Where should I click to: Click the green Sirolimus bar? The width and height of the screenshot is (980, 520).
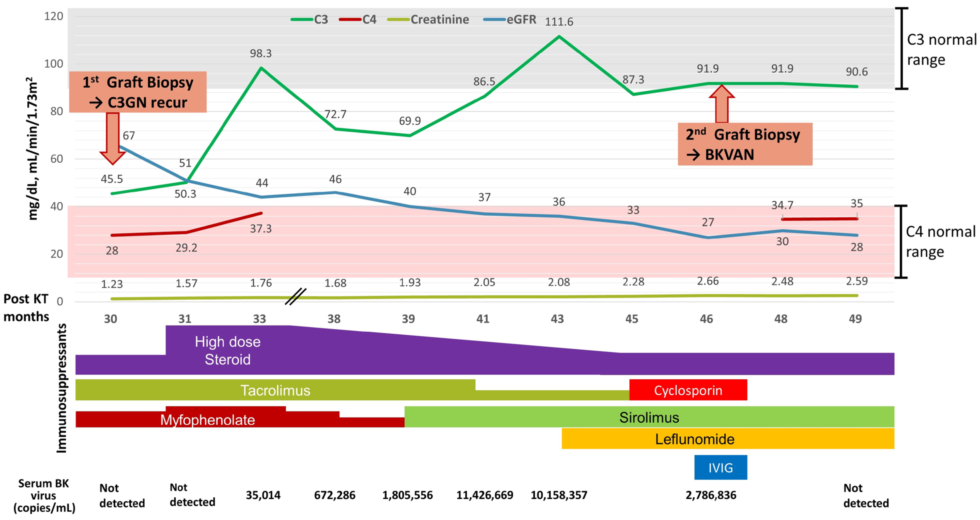(x=649, y=417)
